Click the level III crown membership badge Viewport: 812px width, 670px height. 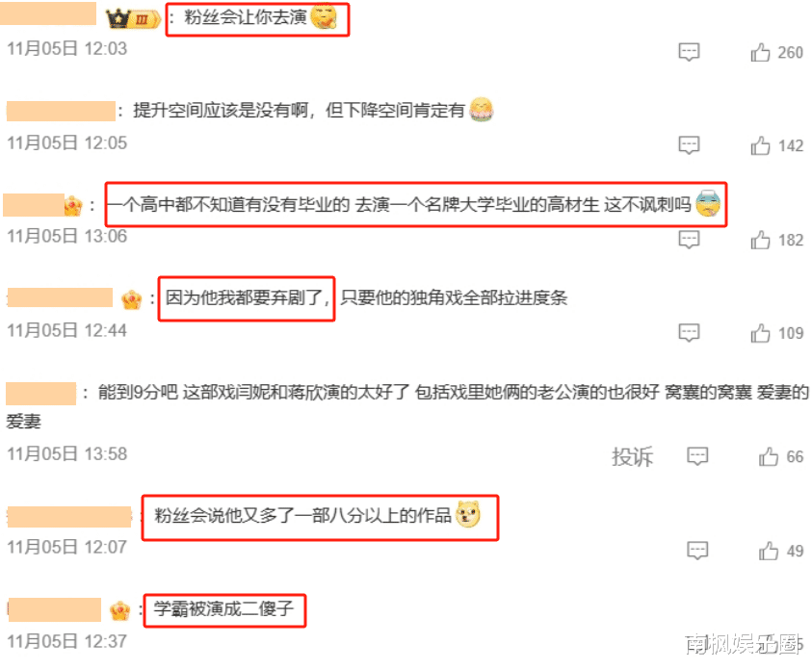(x=133, y=19)
